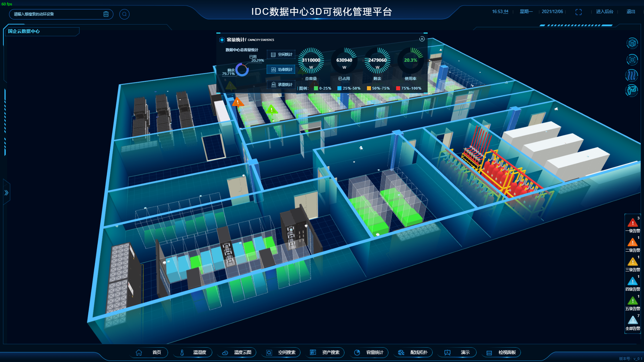Image resolution: width=644 pixels, height=362 pixels.
Task: Toggle 三级告警 yellow alarm filter
Action: 633,262
